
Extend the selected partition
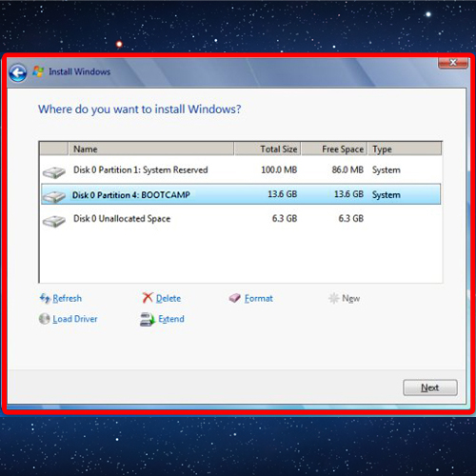coord(171,319)
